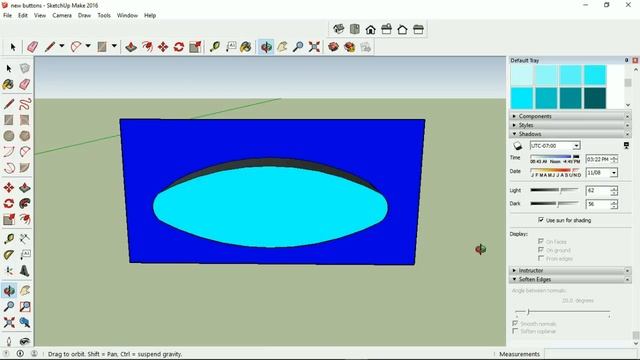Open the Line tool dropdown arrow
640x360 pixels.
pyautogui.click(x=62, y=46)
